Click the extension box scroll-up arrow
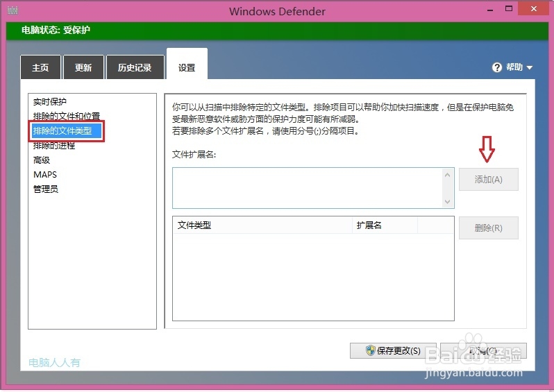554x392 pixels. point(447,175)
